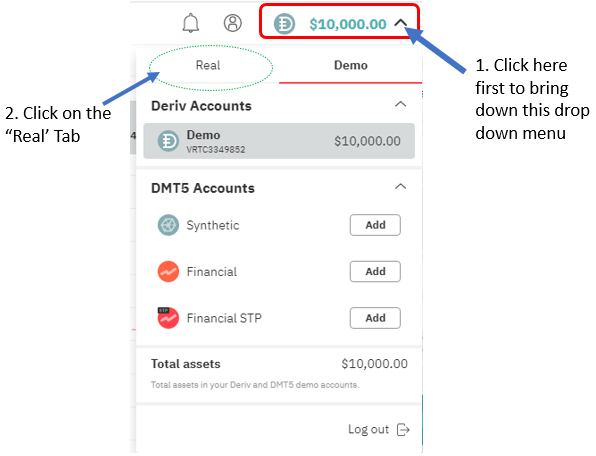Select the Demo VRTC3349852 account row
The height and width of the screenshot is (456, 596).
(279, 141)
